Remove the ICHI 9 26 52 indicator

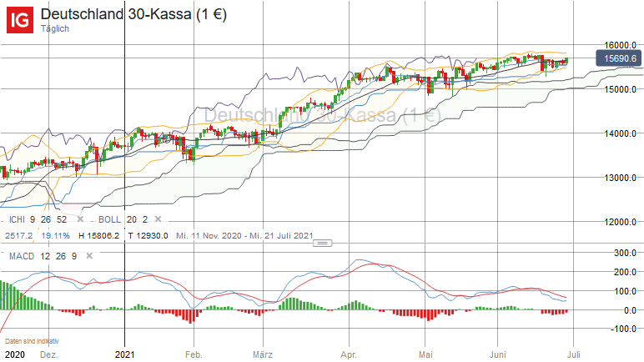(80, 219)
